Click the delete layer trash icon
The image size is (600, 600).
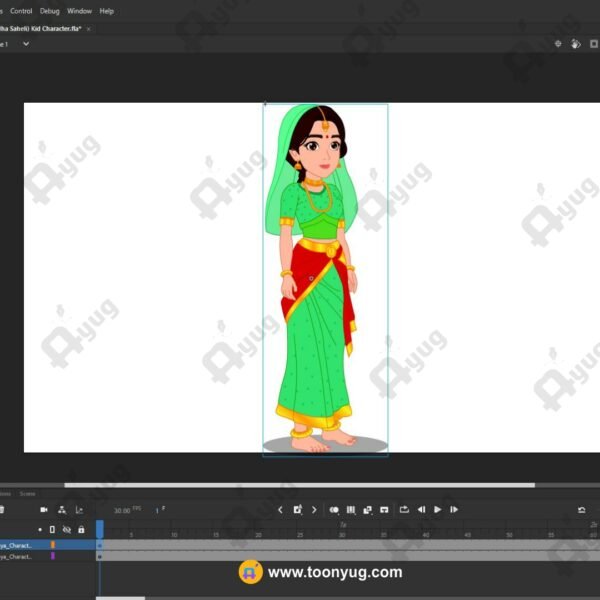tap(2, 510)
